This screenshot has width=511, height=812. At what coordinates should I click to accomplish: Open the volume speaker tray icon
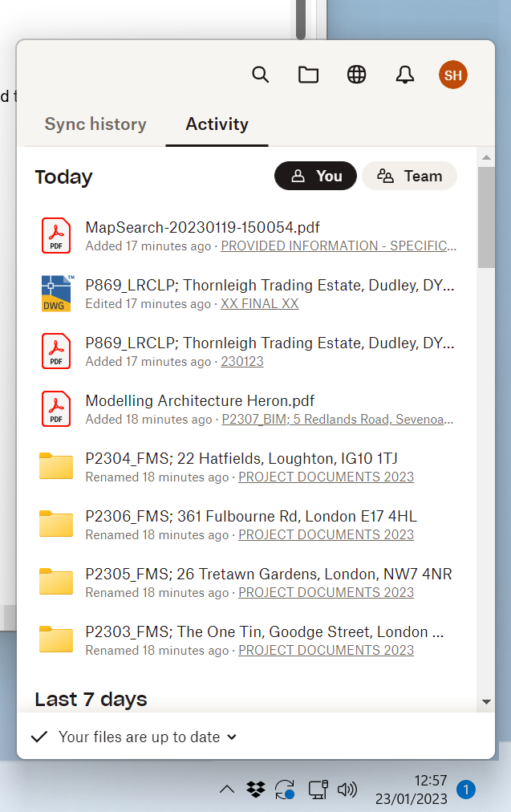tap(347, 790)
